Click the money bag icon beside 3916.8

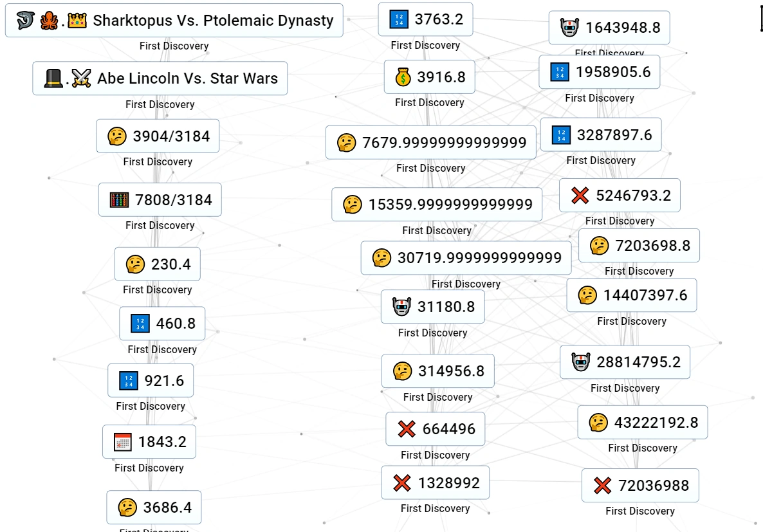pos(403,77)
